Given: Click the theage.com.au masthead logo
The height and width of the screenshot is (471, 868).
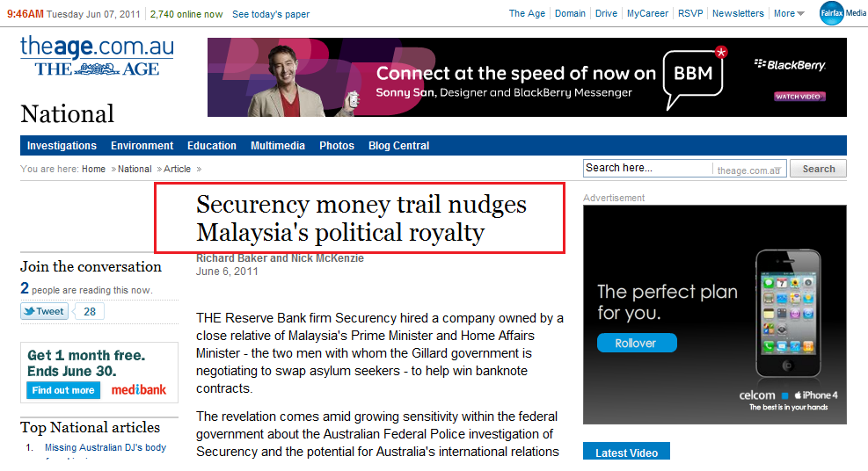Looking at the screenshot, I should [98, 56].
